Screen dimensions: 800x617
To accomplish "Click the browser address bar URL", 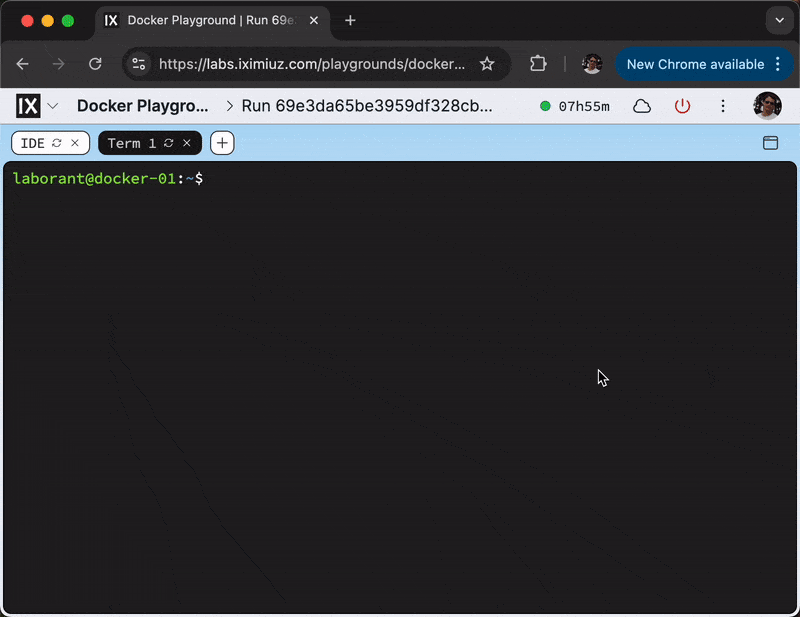I will [312, 64].
